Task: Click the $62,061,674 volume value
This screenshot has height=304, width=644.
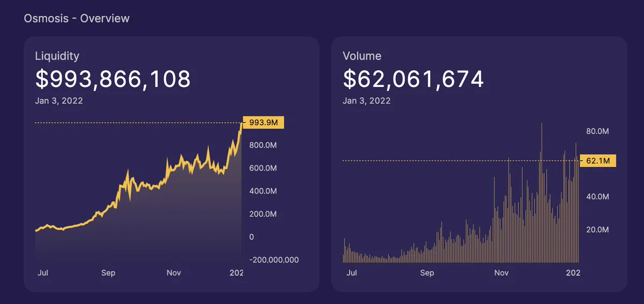Action: coord(413,79)
